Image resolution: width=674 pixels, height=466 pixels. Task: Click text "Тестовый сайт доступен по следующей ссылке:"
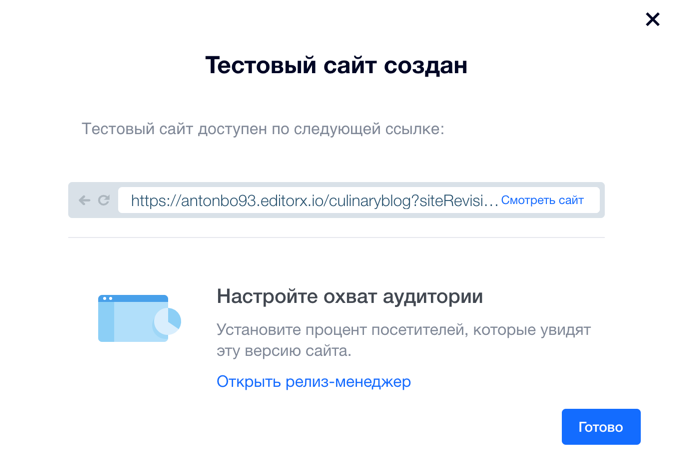click(263, 129)
